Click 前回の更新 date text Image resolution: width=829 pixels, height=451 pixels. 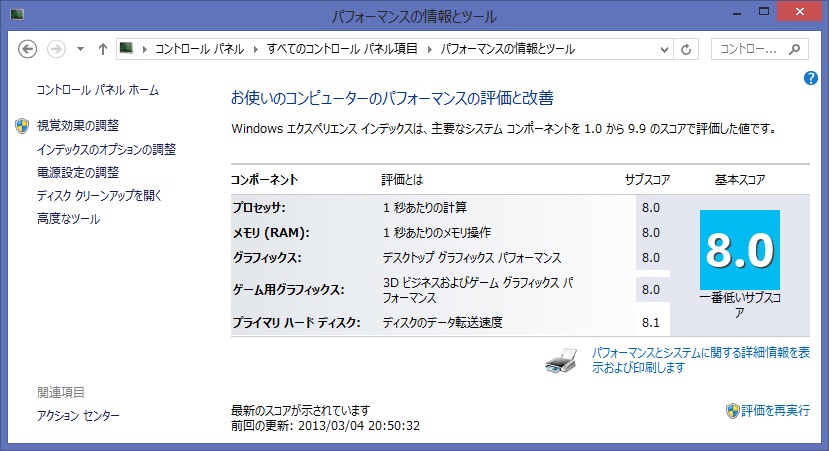pyautogui.click(x=326, y=426)
